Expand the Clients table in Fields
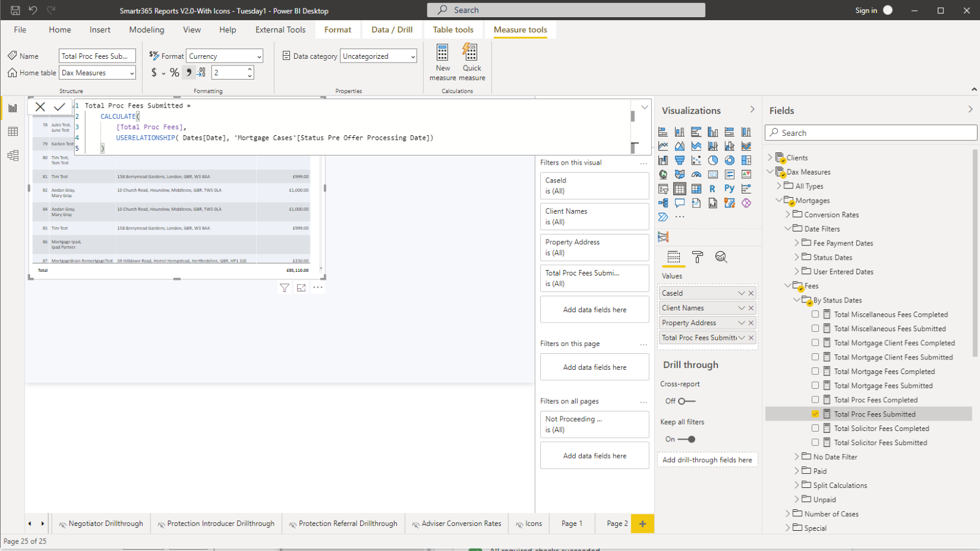The width and height of the screenshot is (980, 551). 771,157
